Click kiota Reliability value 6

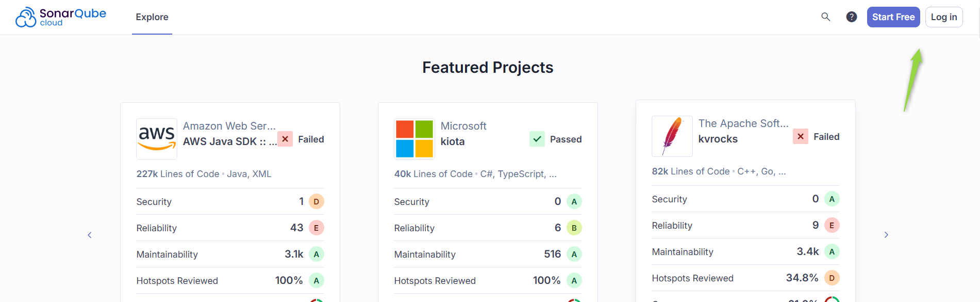[x=558, y=228]
